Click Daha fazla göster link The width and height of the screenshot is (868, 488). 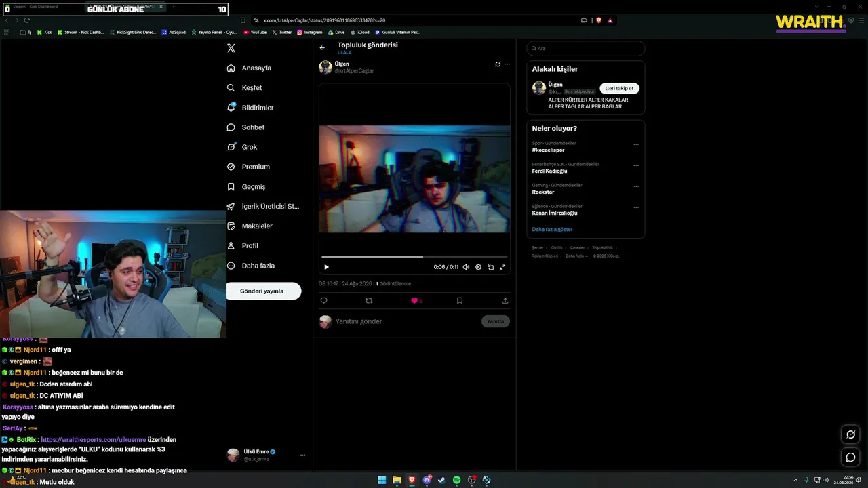coord(552,230)
